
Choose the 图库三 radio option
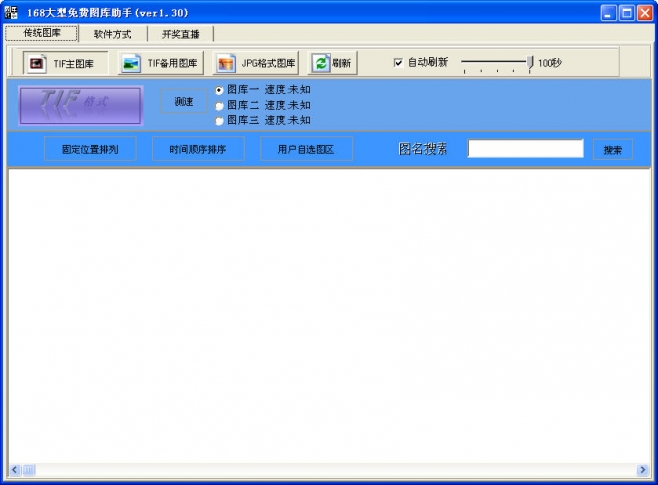pos(220,120)
